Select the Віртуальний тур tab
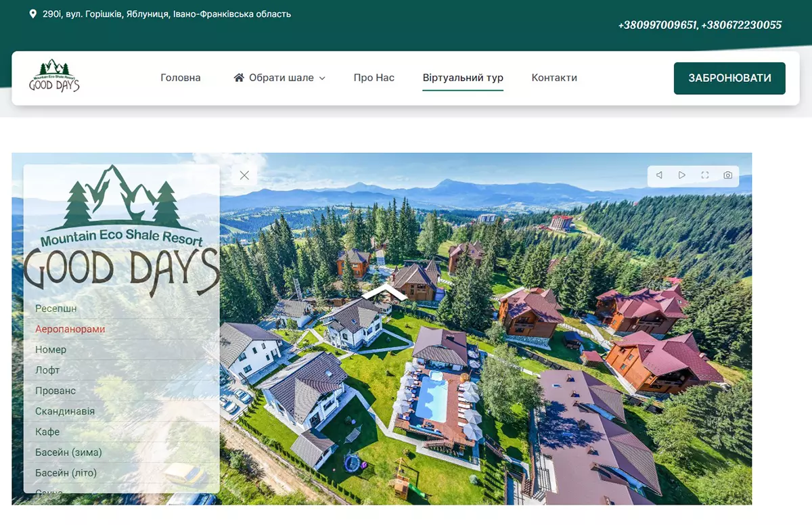The height and width of the screenshot is (525, 812). tap(463, 78)
